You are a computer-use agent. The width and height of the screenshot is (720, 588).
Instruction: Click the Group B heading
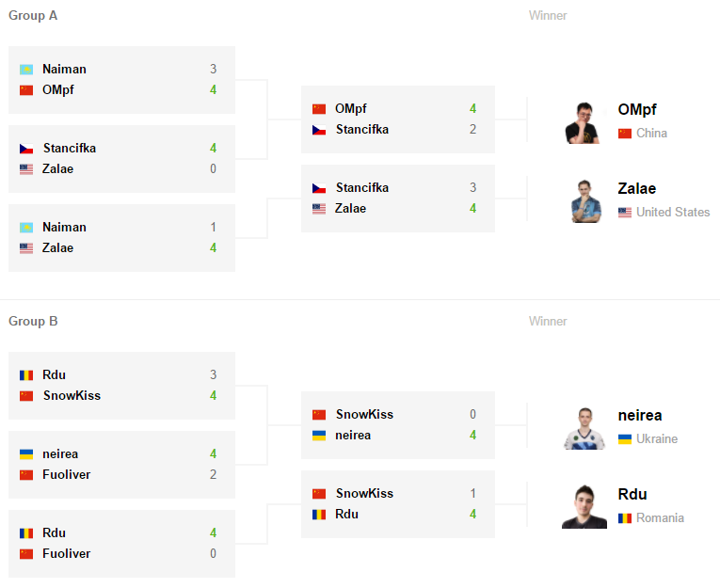[x=33, y=322]
